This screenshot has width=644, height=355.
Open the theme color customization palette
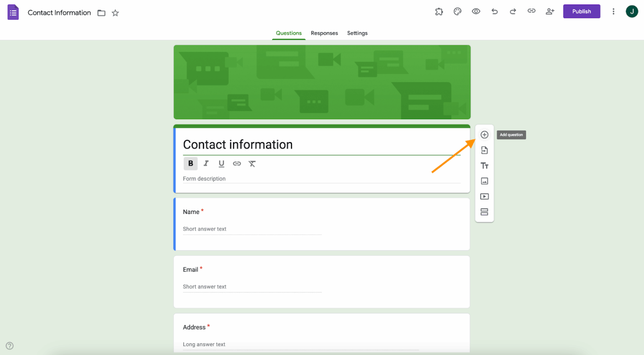click(x=457, y=11)
